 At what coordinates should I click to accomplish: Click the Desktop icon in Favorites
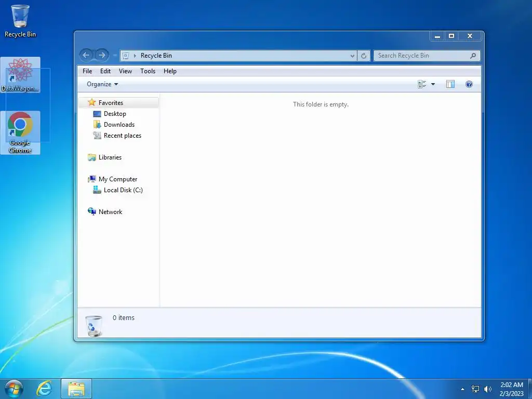click(x=97, y=114)
